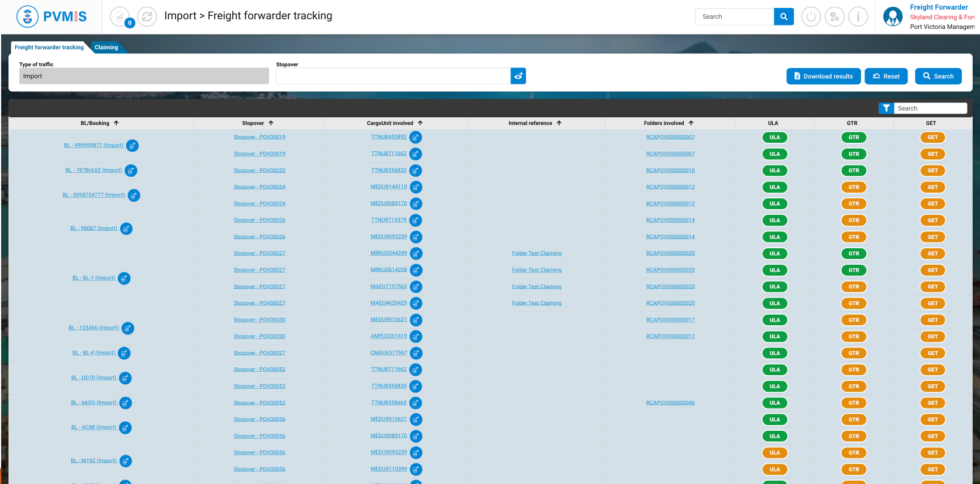Image resolution: width=980 pixels, height=484 pixels.
Task: Click the table filter funnel icon
Action: click(x=886, y=108)
